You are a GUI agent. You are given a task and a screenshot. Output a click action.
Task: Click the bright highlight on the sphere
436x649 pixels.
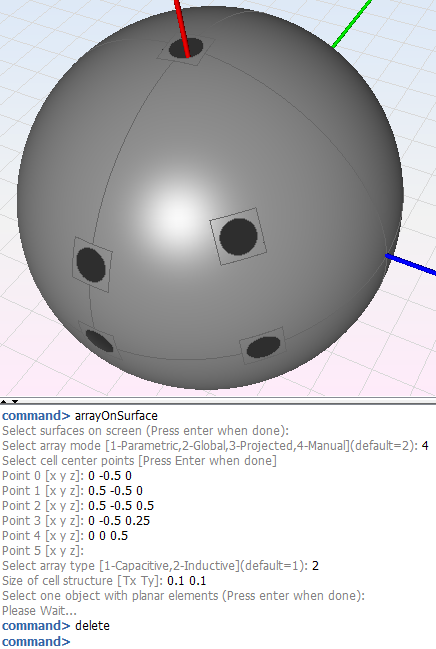tap(174, 213)
